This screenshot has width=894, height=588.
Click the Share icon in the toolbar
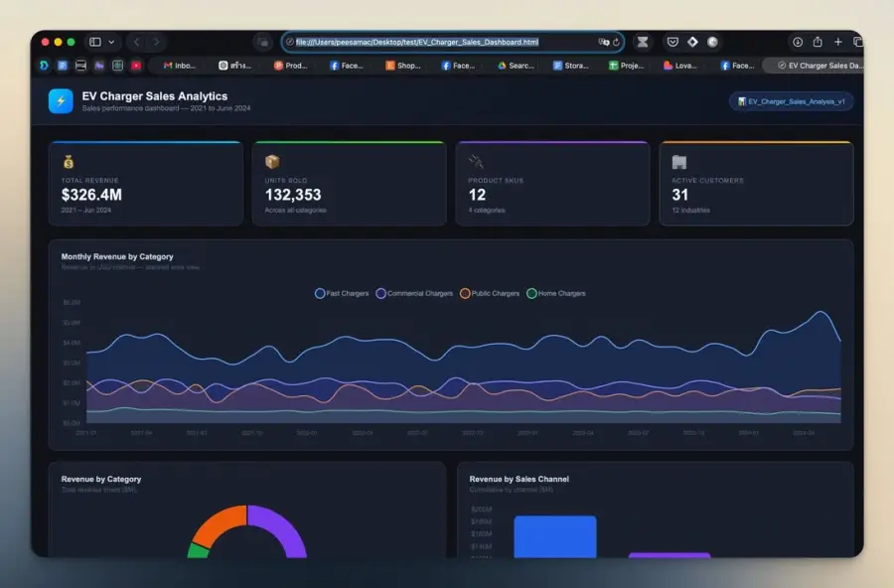(x=818, y=42)
